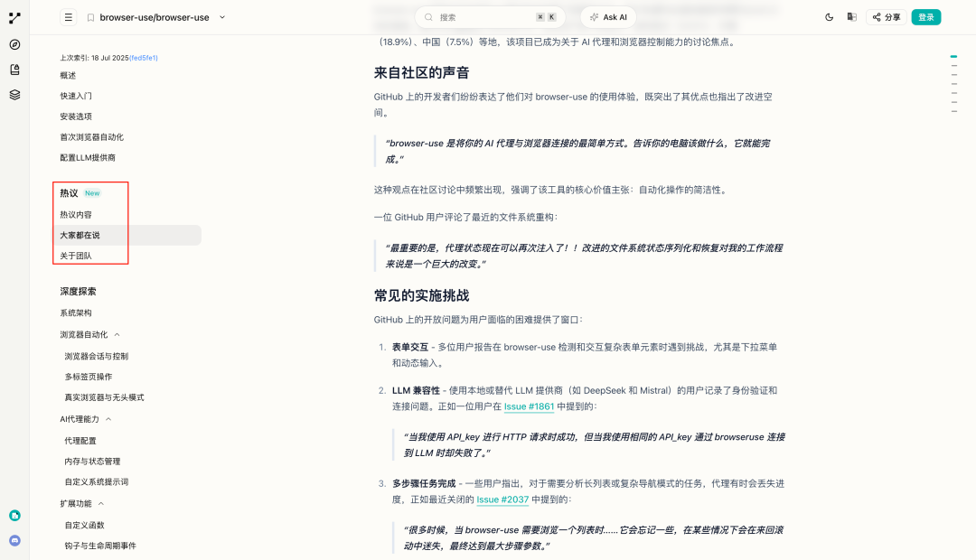Open the Issue #1861 link
Screen dimensions: 976x560
point(529,406)
